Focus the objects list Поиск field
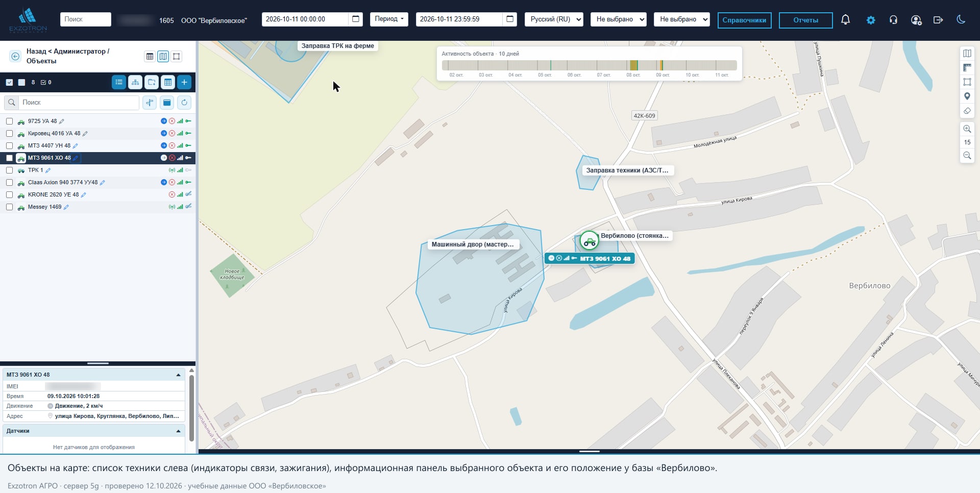 pyautogui.click(x=79, y=103)
